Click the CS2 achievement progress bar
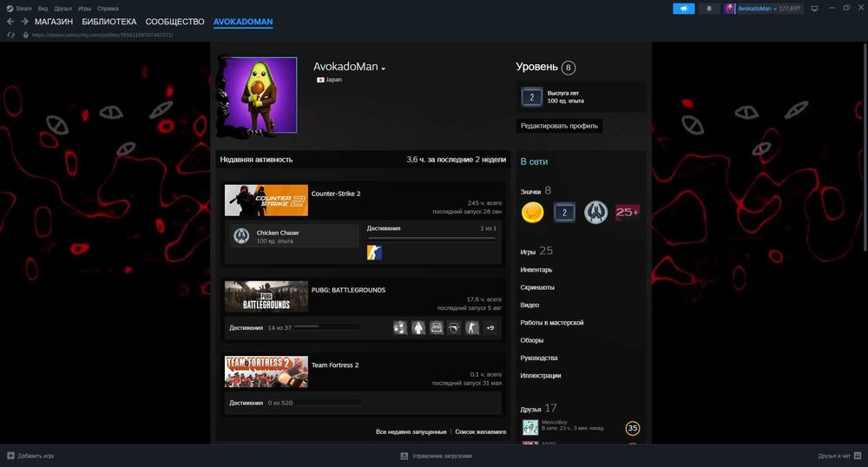The image size is (868, 467). (x=431, y=239)
